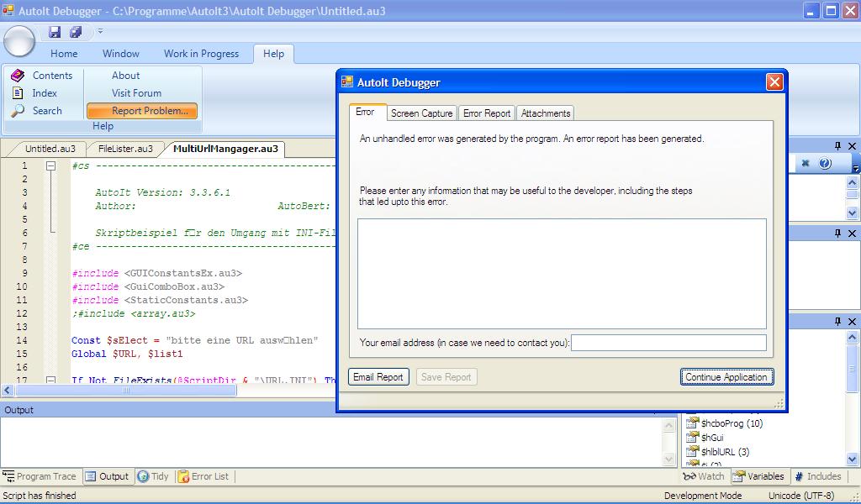Viewport: 861px width, 504px height.
Task: Click the horizontal scrollbar of code editor
Action: point(126,391)
